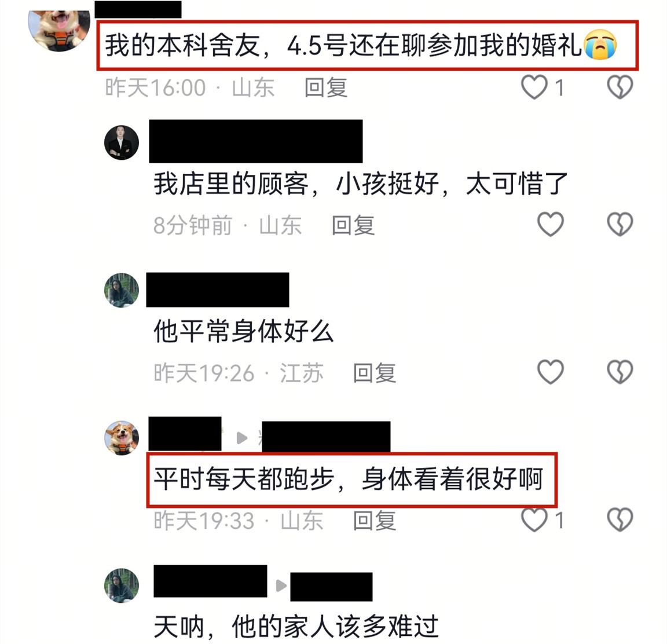Dislike the 本科舍友 comment with broken heart
This screenshot has width=667, height=644.
point(620,87)
